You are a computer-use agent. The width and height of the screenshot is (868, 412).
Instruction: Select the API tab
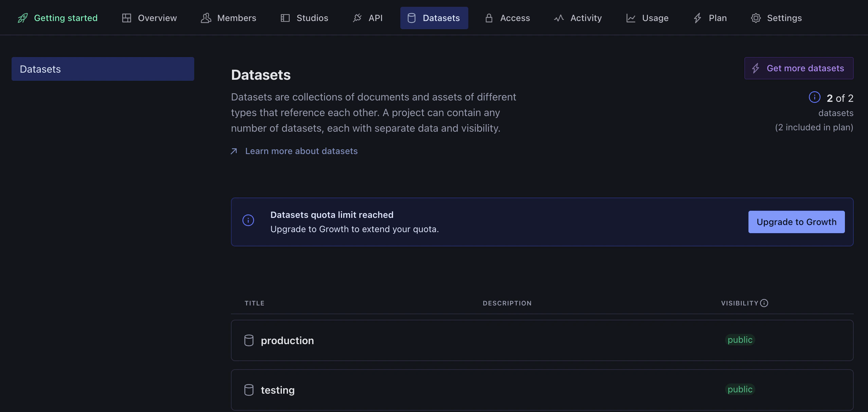pyautogui.click(x=368, y=18)
